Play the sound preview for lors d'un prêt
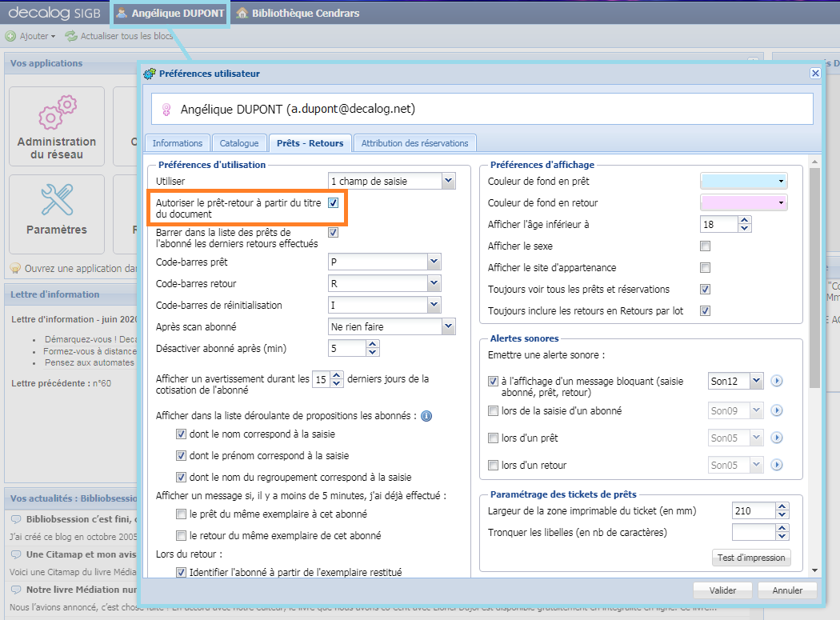The image size is (840, 620). (x=776, y=438)
